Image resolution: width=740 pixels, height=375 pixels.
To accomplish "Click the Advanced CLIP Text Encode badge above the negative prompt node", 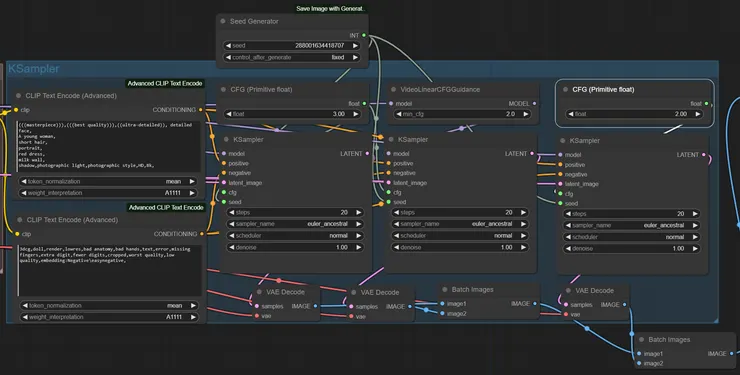I will [x=166, y=208].
